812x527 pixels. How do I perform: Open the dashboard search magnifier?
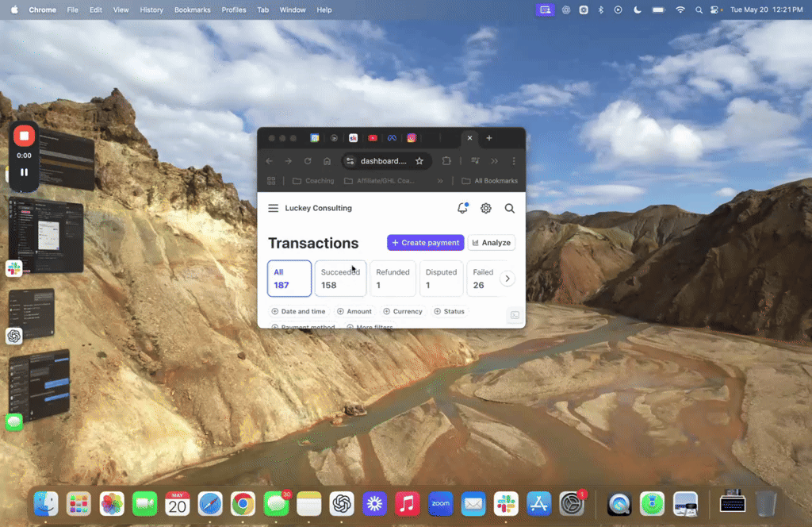(x=510, y=208)
